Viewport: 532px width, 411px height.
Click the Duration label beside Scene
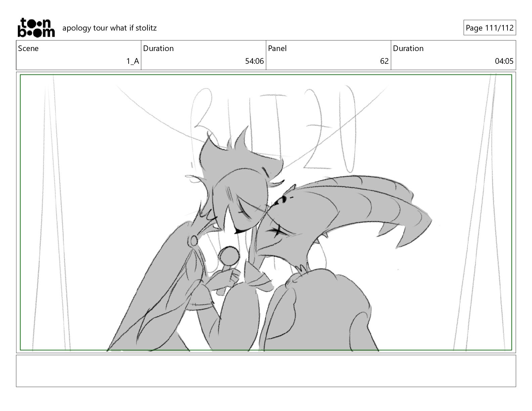tap(158, 48)
